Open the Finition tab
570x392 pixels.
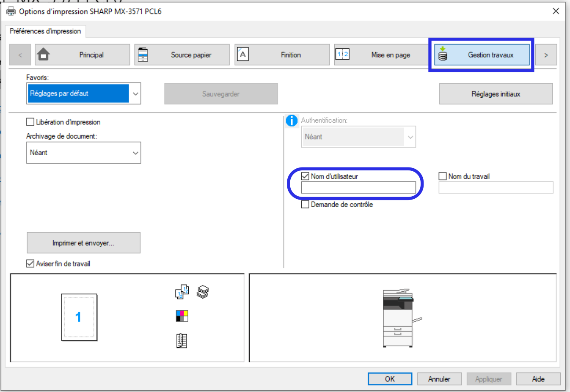click(x=282, y=55)
